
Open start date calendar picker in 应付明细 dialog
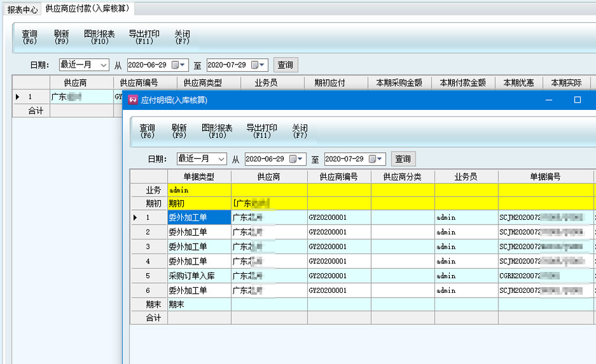pyautogui.click(x=297, y=159)
